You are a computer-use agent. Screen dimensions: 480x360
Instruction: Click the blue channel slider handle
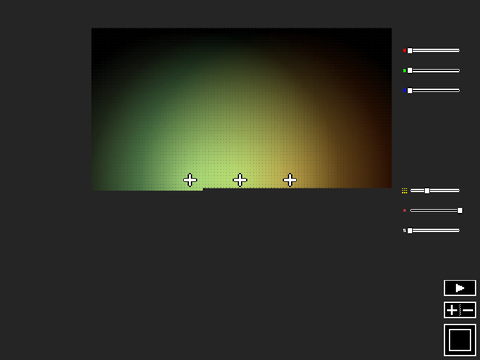(410, 91)
